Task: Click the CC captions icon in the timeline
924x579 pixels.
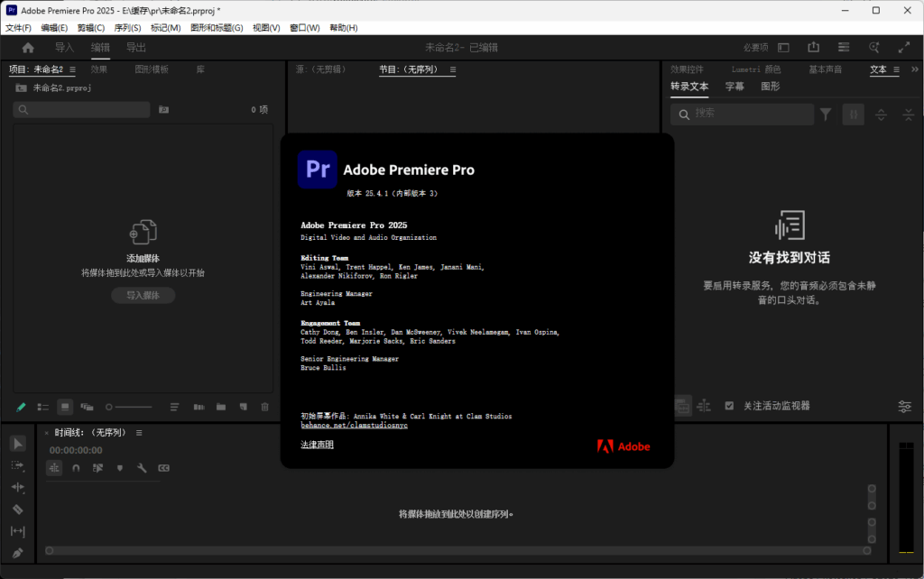Action: pos(164,468)
